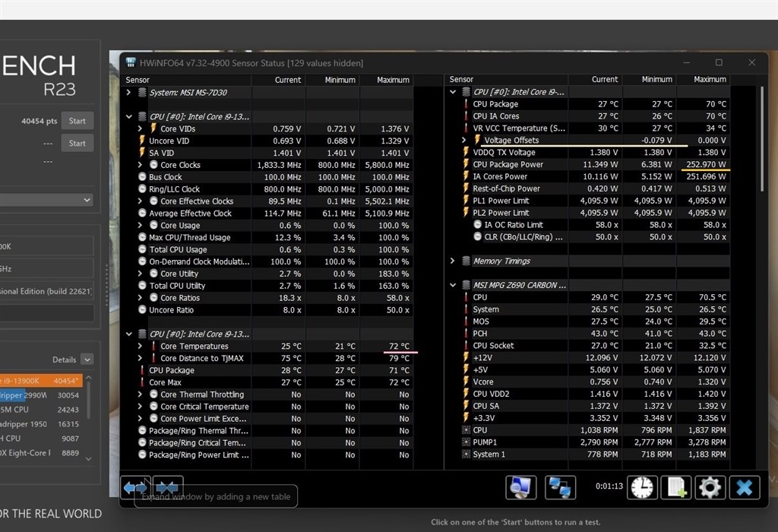Expand the Core Utility row

[x=140, y=274]
